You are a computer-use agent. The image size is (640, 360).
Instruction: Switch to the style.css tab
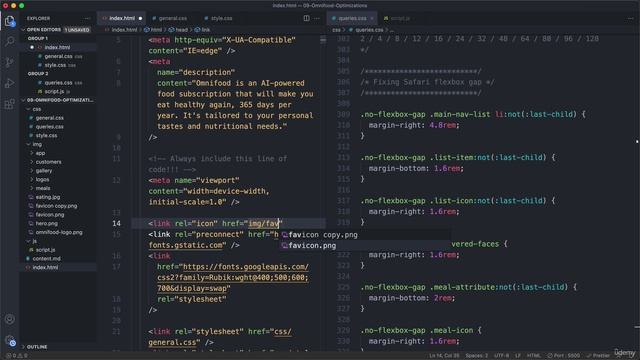pos(221,18)
